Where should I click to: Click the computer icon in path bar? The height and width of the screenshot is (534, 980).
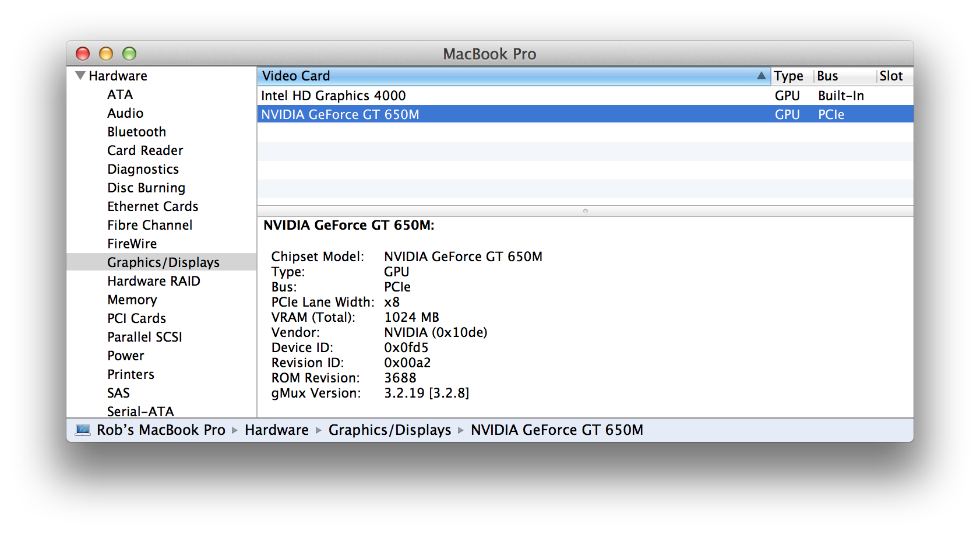(83, 430)
